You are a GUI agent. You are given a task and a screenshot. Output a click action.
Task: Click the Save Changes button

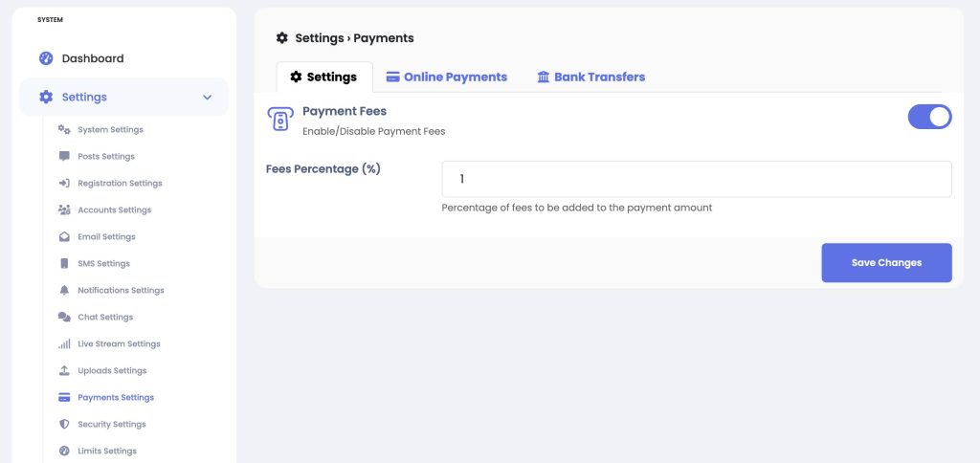click(x=886, y=262)
